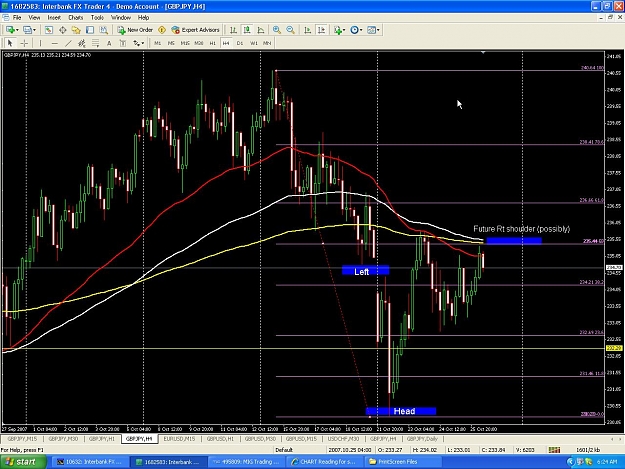Click the 'Future Rt shoulder (possibly)' text

521,229
